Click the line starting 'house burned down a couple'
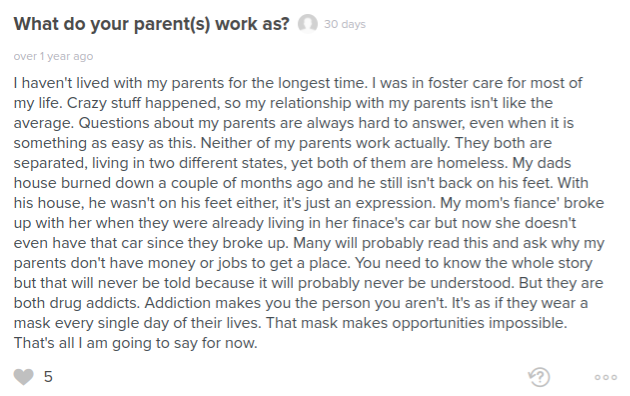 pyautogui.click(x=301, y=183)
